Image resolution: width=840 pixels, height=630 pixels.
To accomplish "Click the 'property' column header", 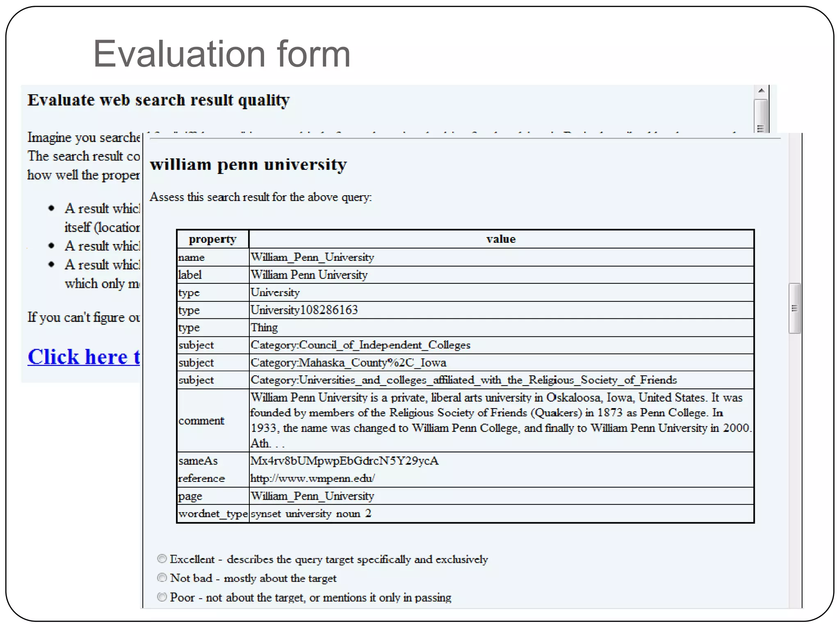I will [x=212, y=239].
